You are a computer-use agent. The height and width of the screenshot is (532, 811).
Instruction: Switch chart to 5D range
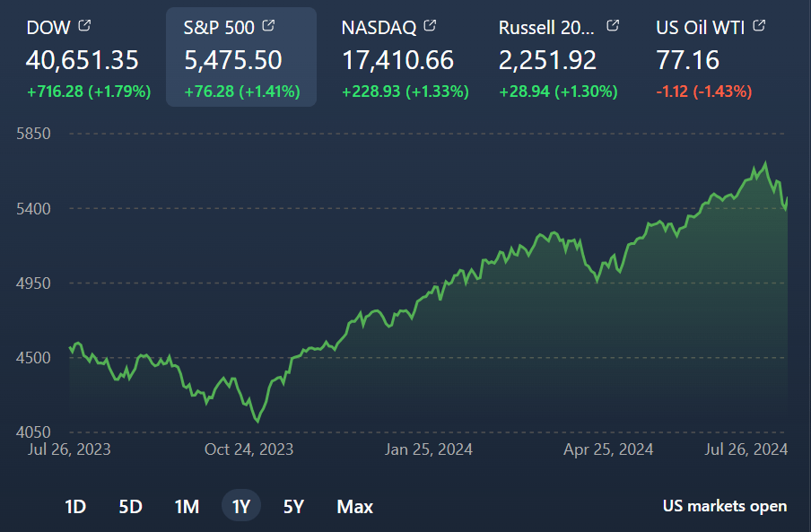point(130,507)
